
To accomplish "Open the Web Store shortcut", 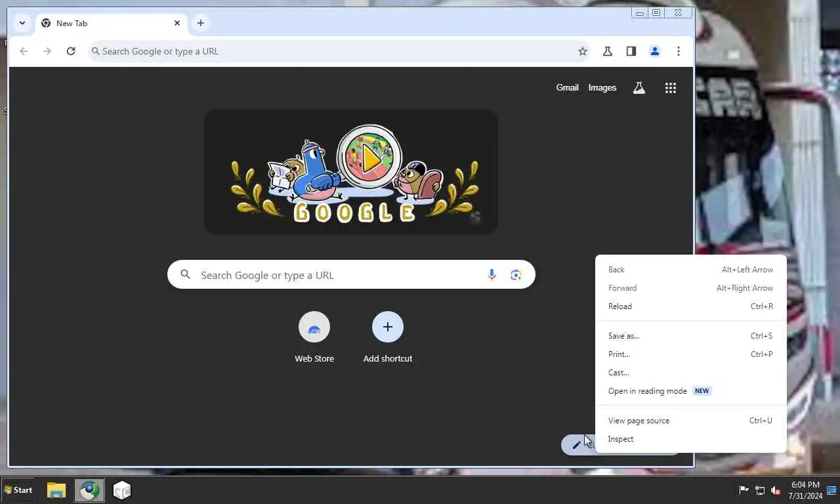I will [314, 337].
